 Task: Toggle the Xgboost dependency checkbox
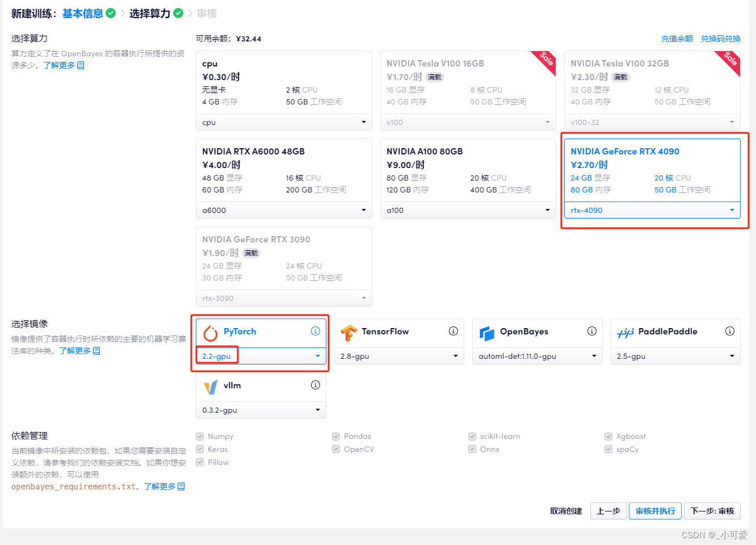pos(608,437)
